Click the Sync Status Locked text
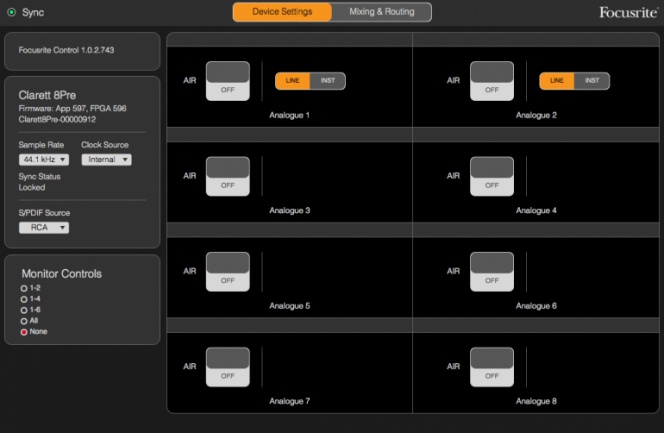This screenshot has width=664, height=433. tap(39, 182)
